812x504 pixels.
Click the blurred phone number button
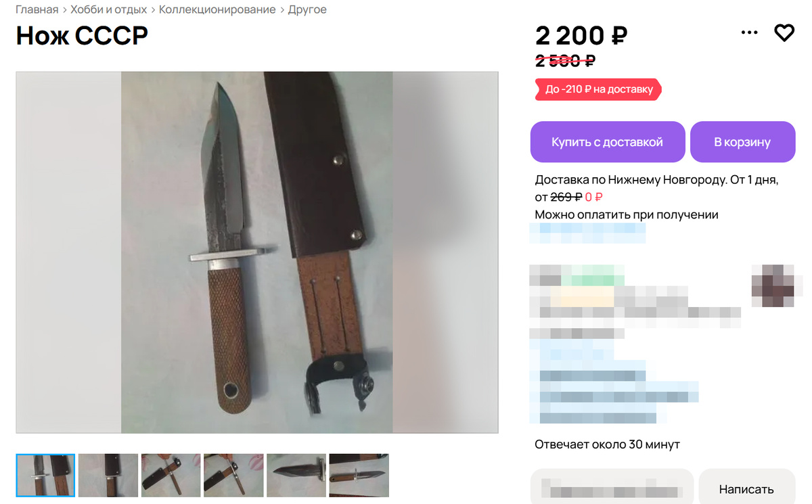pyautogui.click(x=612, y=488)
